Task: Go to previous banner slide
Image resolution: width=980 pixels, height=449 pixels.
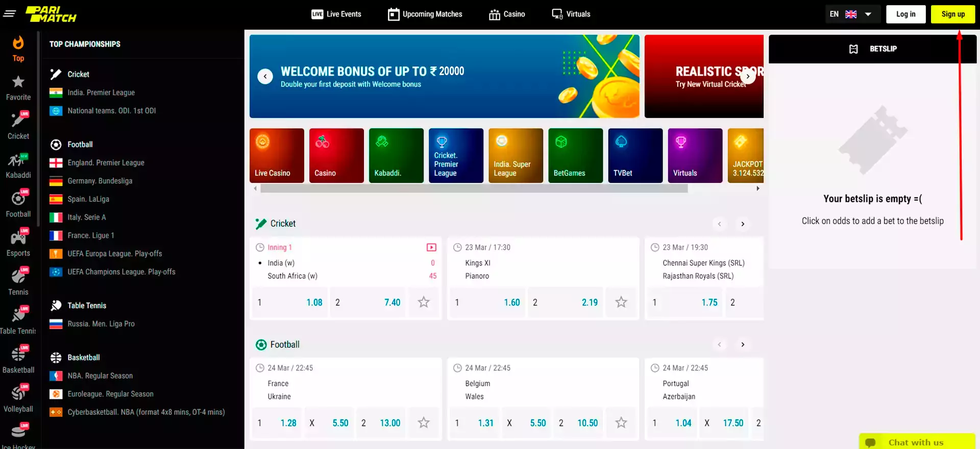Action: click(265, 77)
